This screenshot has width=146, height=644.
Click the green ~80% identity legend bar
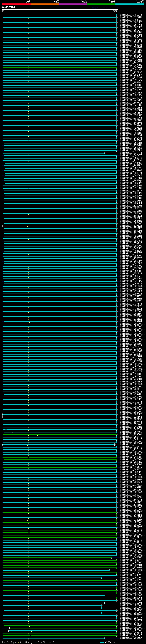[101, 4]
